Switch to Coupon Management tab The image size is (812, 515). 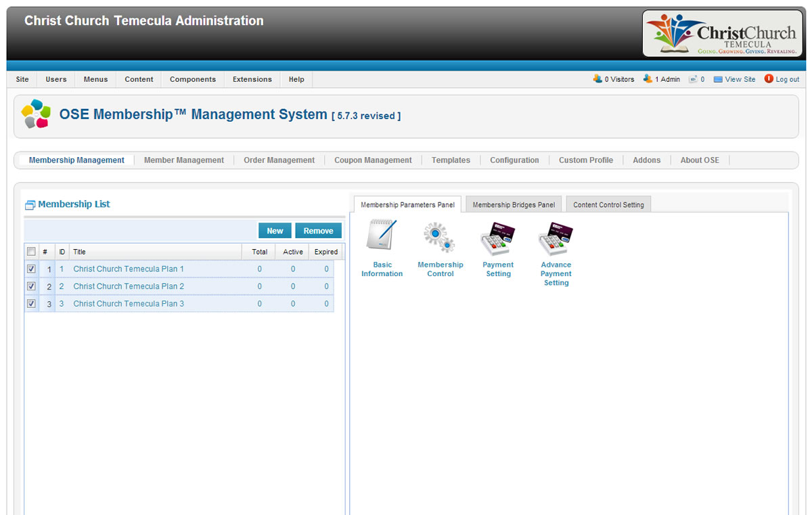pos(373,160)
